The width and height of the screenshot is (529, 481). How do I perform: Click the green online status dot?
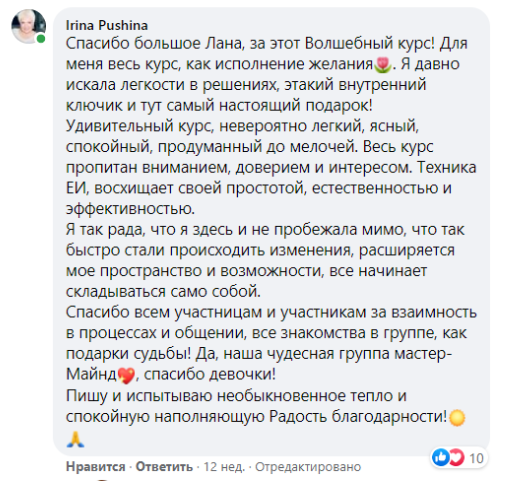(x=41, y=39)
